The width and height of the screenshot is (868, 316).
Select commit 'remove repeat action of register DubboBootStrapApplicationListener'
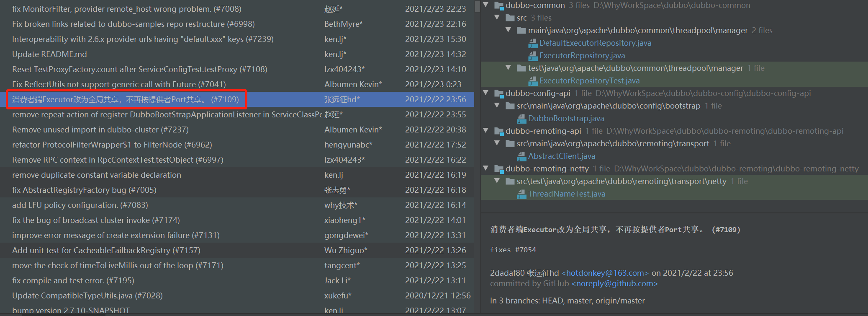tap(237, 114)
